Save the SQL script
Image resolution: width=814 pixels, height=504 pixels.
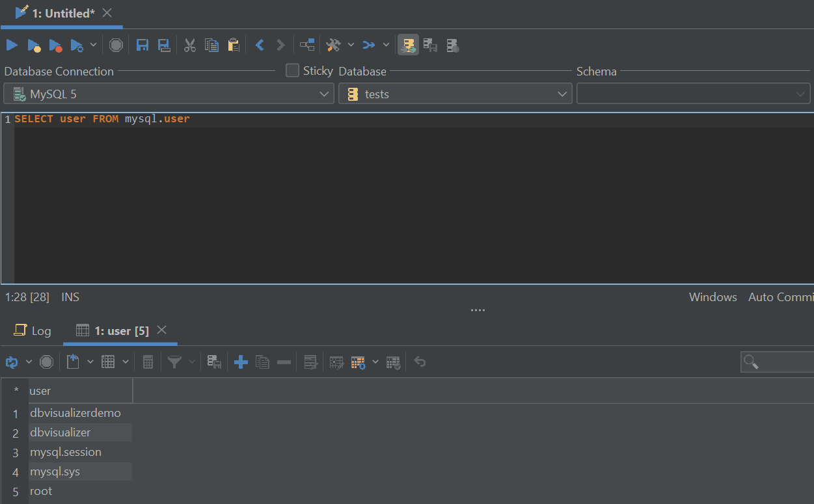click(x=142, y=45)
